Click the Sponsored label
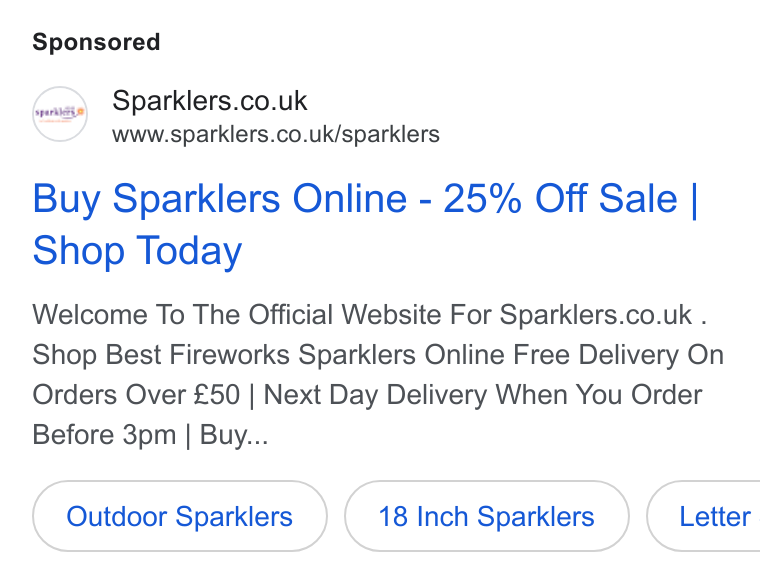760x584 pixels. point(96,42)
